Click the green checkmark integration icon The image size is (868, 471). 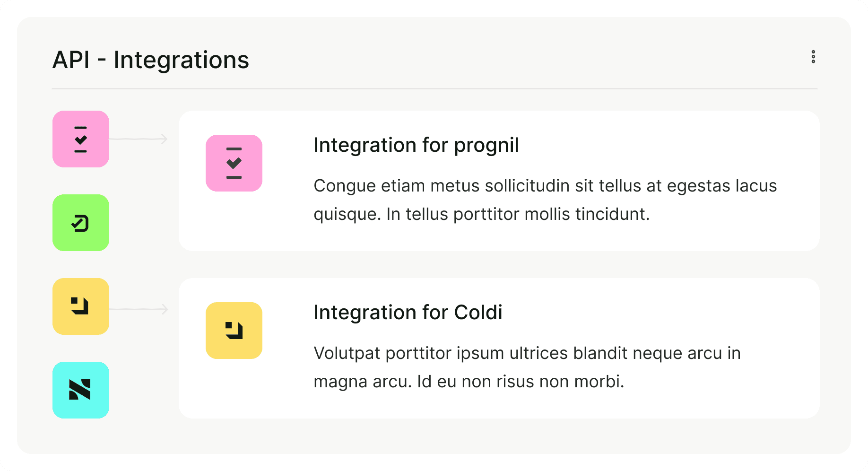pyautogui.click(x=81, y=223)
